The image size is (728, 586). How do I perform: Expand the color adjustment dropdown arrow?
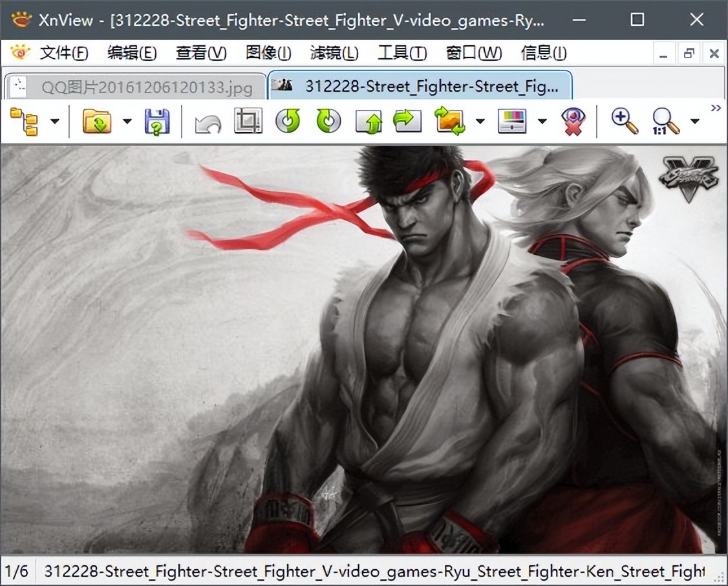[542, 122]
